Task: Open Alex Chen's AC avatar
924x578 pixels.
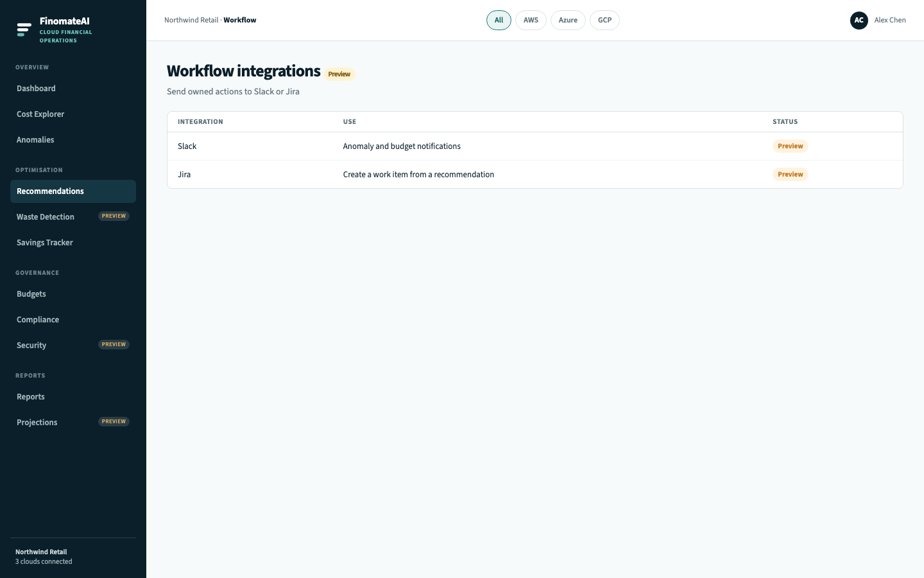Action: point(859,21)
